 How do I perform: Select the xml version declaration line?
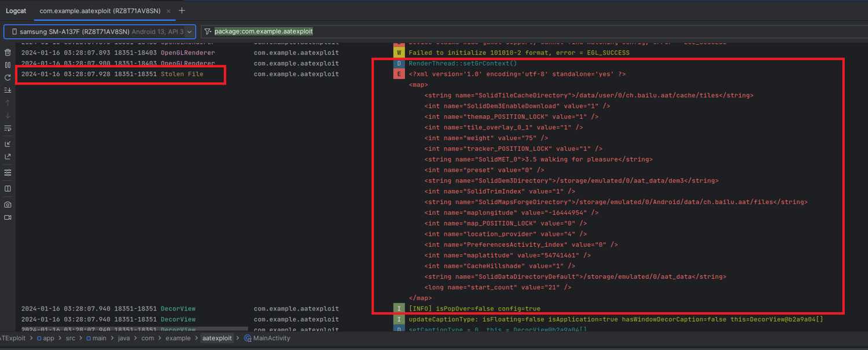(517, 74)
